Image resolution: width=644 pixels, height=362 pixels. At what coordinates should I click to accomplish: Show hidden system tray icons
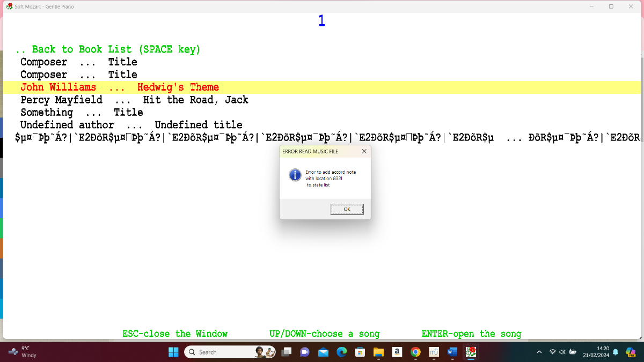[x=539, y=352]
